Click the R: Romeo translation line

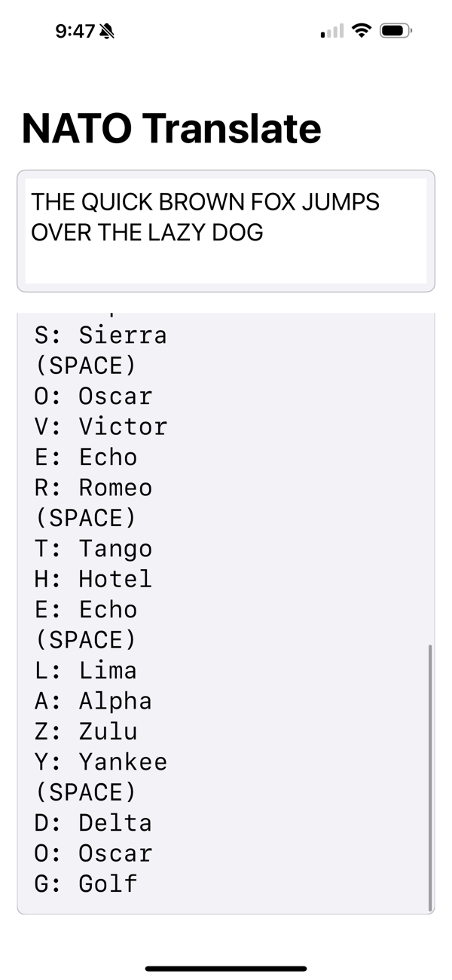(x=90, y=487)
